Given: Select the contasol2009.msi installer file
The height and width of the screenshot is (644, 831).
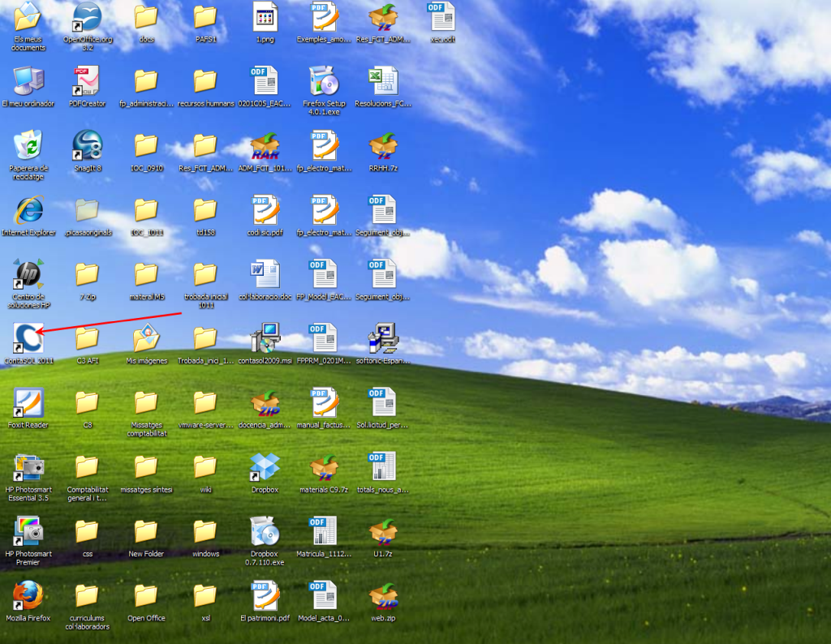Looking at the screenshot, I should 265,339.
